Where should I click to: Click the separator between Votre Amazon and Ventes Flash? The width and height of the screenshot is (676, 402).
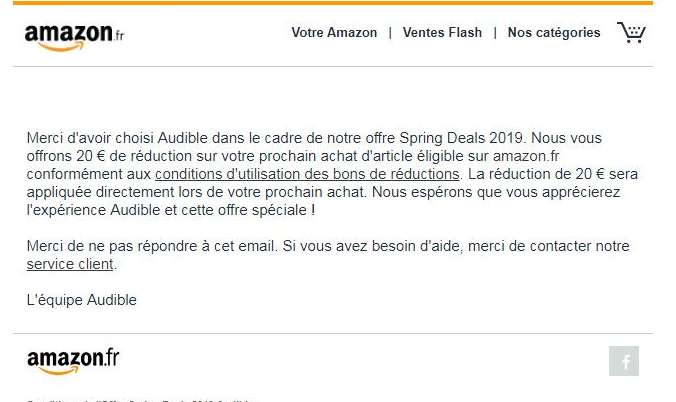click(x=390, y=33)
